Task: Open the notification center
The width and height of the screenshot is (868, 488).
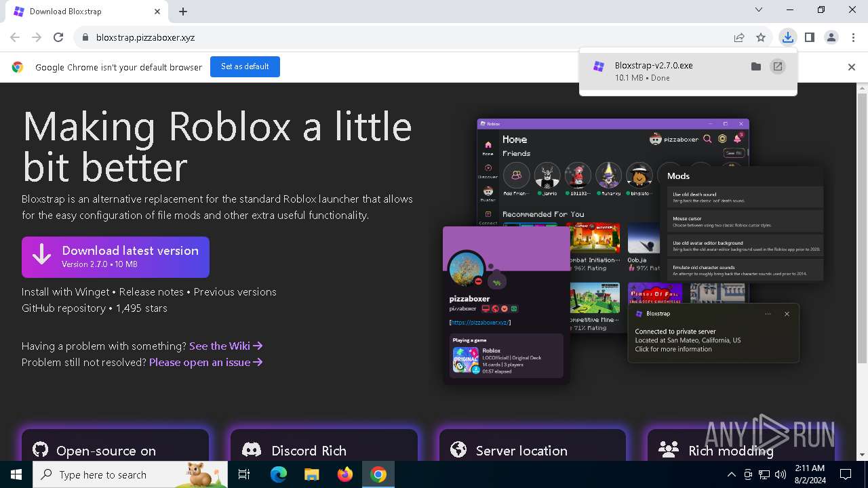Action: point(846,474)
